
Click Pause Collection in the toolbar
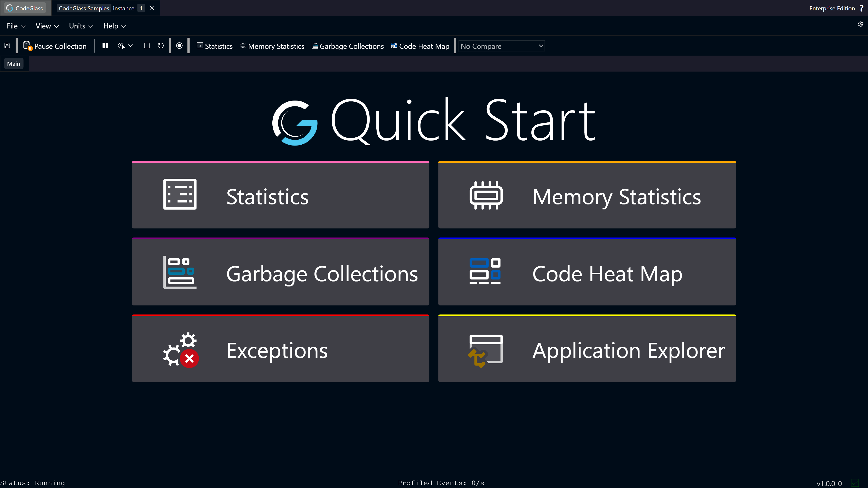coord(54,46)
